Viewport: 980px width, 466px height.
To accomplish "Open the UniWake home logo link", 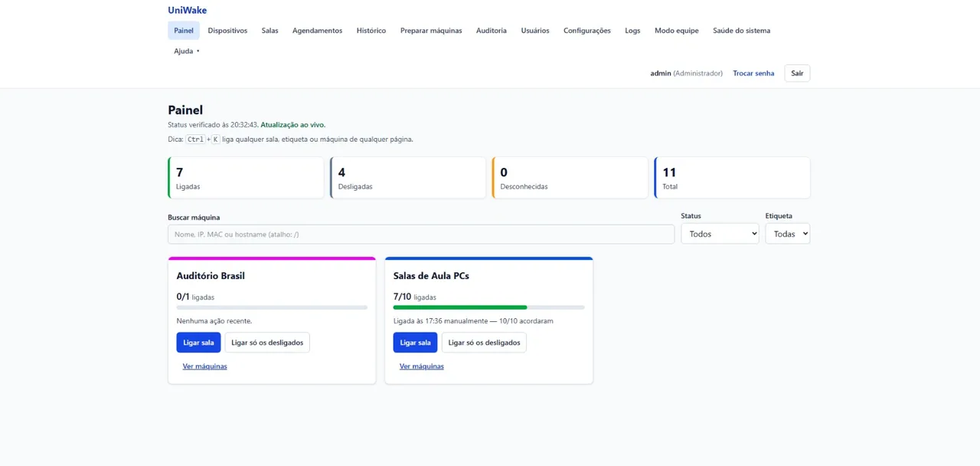I will pos(187,11).
